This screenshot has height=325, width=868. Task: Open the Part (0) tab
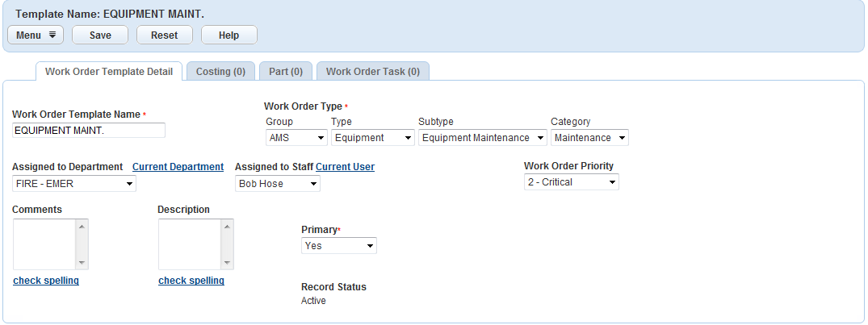click(x=285, y=72)
